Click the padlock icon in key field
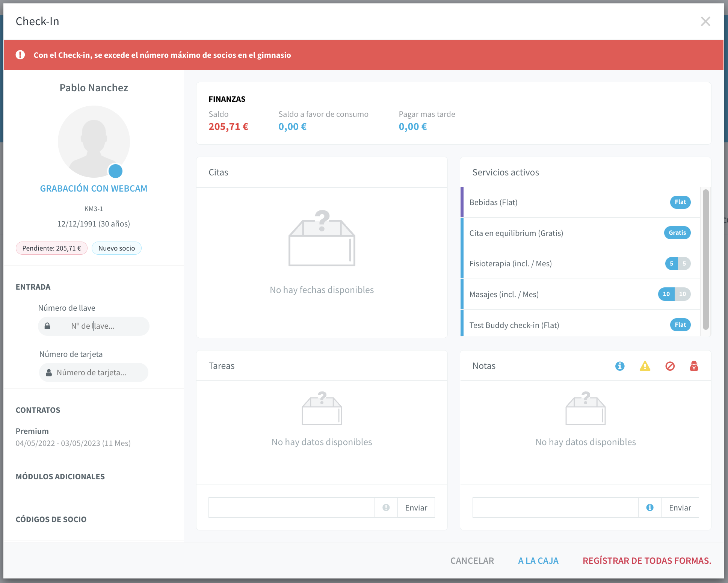The width and height of the screenshot is (728, 583). (47, 326)
